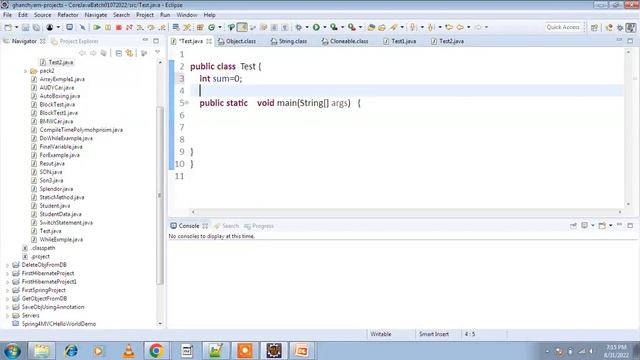Click the Back navigation arrow in main toolbar
The width and height of the screenshot is (640, 360).
[460, 27]
